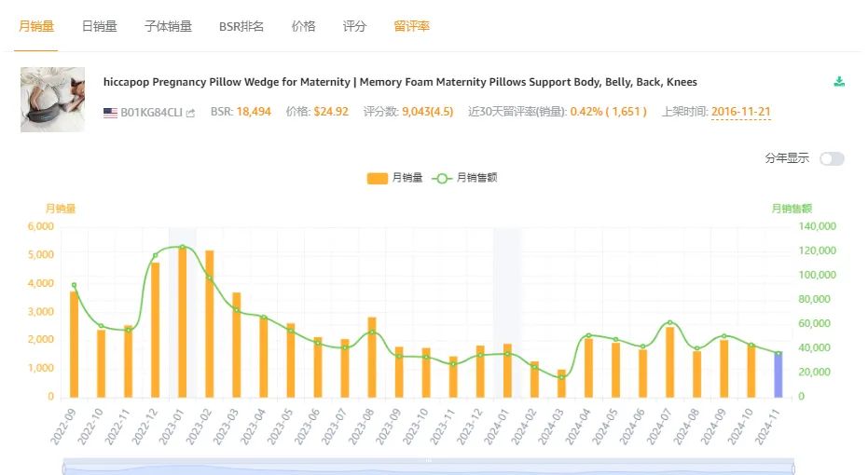This screenshot has width=868, height=475.
Task: Click the ASIN B01KG84CLI text
Action: 151,113
